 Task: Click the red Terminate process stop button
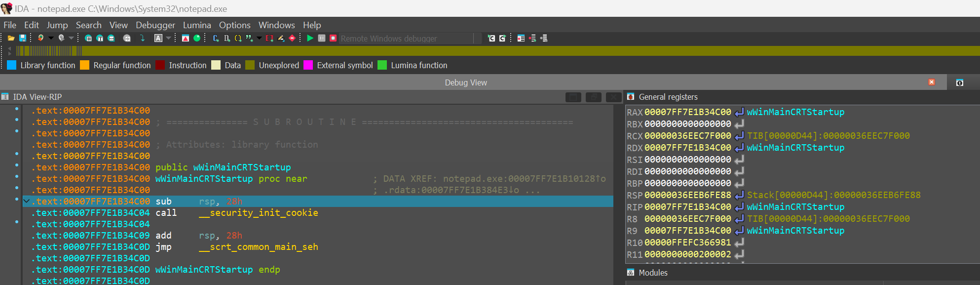pos(333,38)
